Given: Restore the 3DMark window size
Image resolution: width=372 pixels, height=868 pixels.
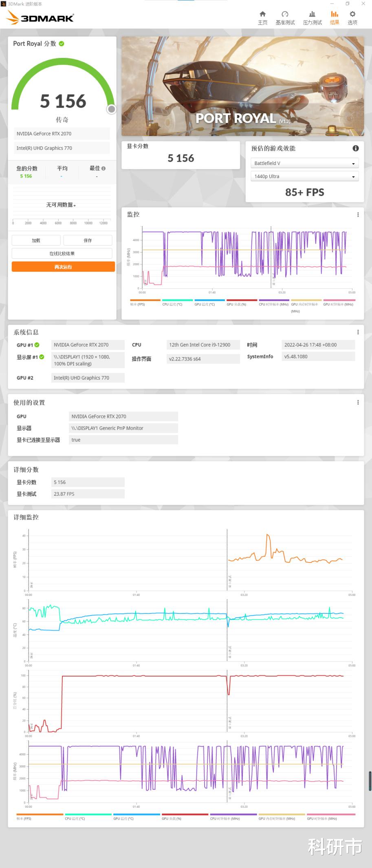Looking at the screenshot, I should pyautogui.click(x=347, y=4).
